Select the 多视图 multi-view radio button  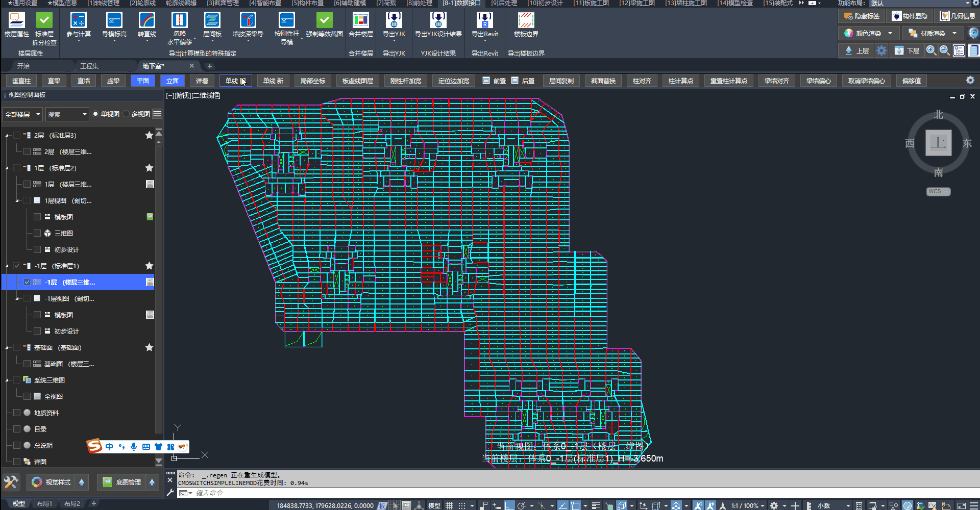click(x=126, y=114)
